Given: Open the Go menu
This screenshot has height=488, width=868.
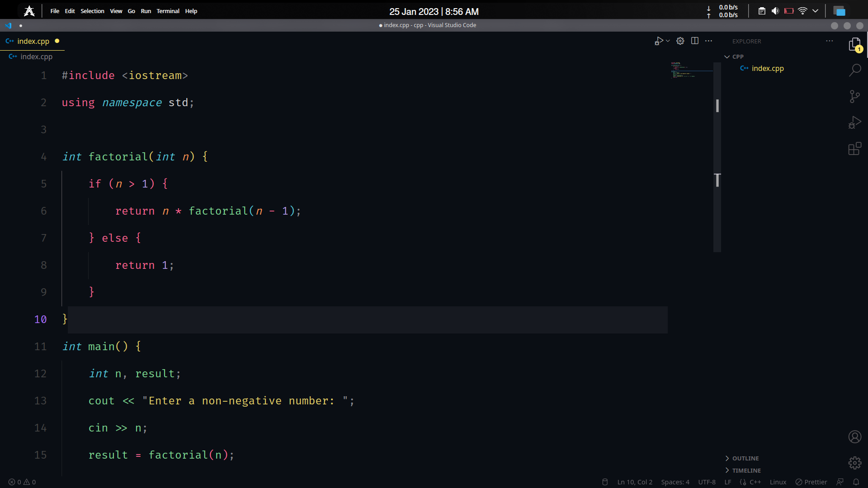Looking at the screenshot, I should pyautogui.click(x=131, y=11).
